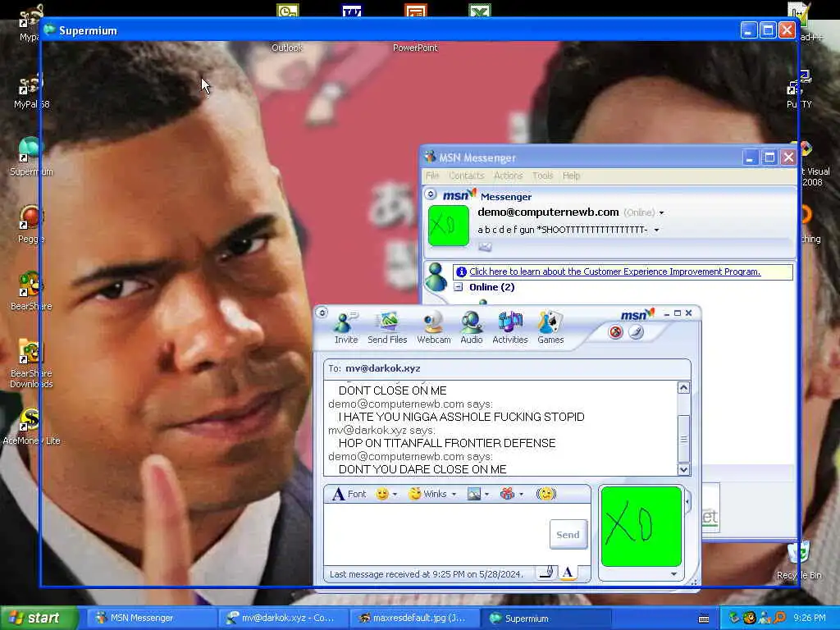840x630 pixels.
Task: Expand the Winks dropdown arrow
Action: coord(454,495)
